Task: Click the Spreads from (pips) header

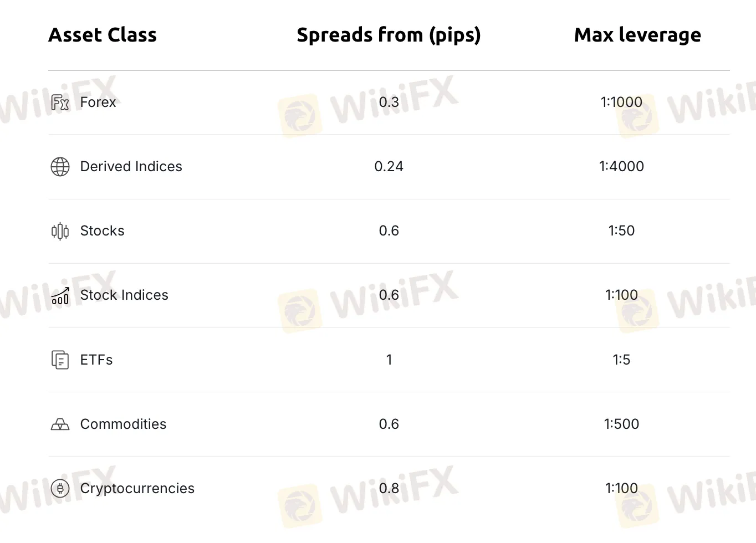Action: point(389,35)
